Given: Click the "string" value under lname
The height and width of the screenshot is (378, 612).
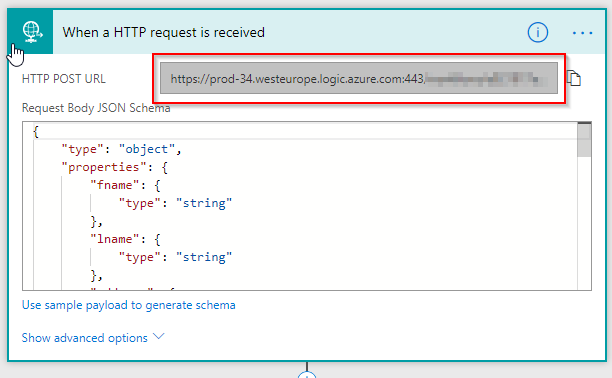Looking at the screenshot, I should (204, 257).
